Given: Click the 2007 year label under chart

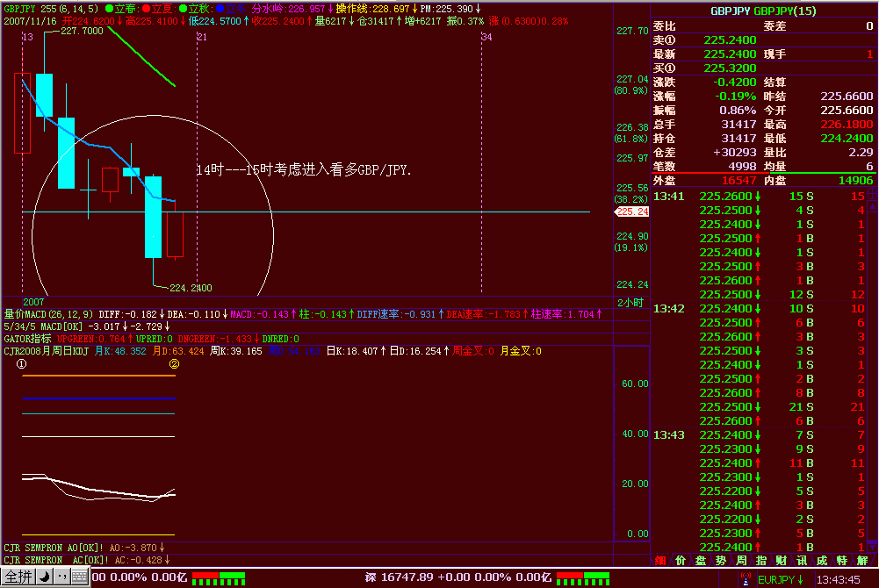Looking at the screenshot, I should click(33, 302).
